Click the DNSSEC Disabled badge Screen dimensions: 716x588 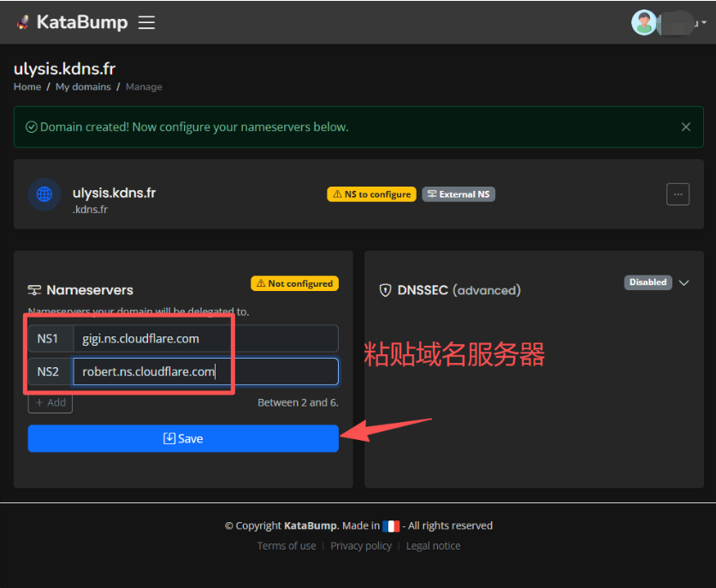(x=648, y=282)
